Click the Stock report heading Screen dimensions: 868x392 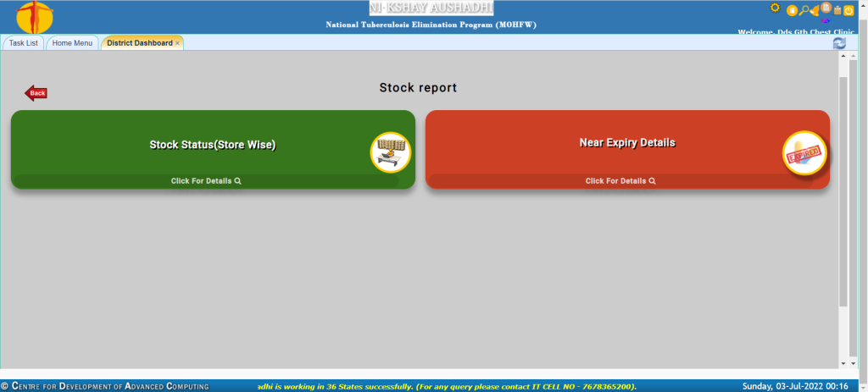(418, 87)
